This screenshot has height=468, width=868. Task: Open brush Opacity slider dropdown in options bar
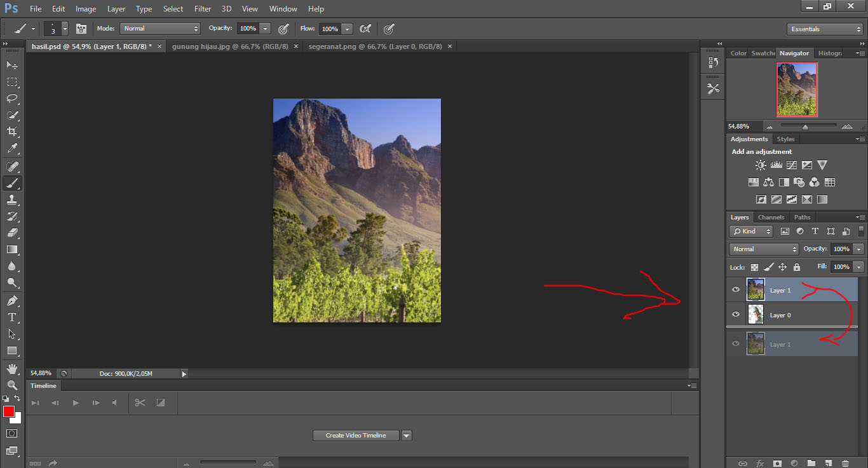(266, 29)
